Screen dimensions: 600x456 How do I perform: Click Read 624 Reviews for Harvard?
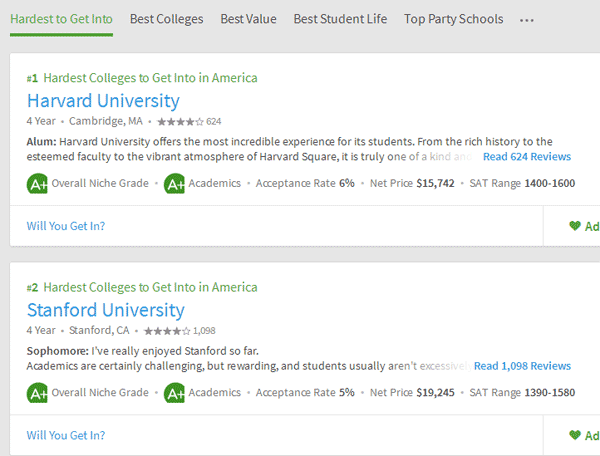click(x=527, y=156)
